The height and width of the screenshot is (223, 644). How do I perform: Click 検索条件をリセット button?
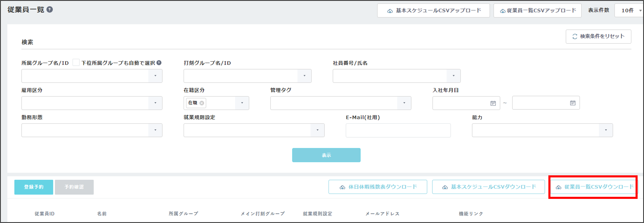598,36
